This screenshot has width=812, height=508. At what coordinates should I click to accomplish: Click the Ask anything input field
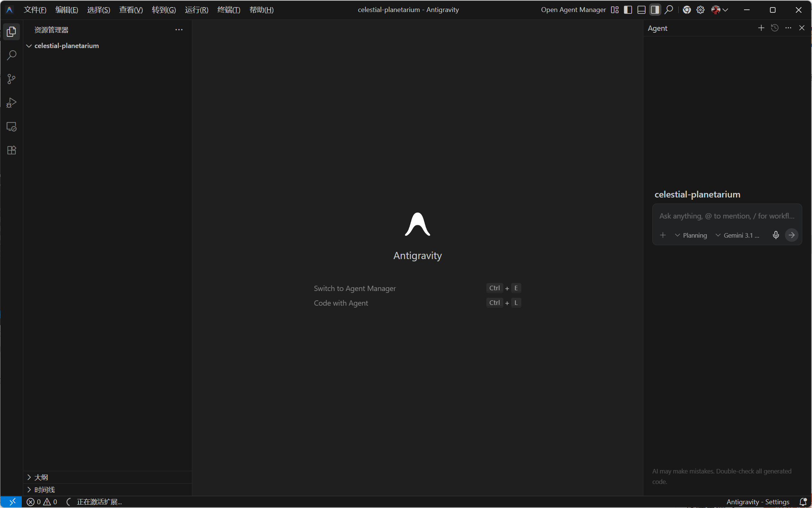coord(727,216)
